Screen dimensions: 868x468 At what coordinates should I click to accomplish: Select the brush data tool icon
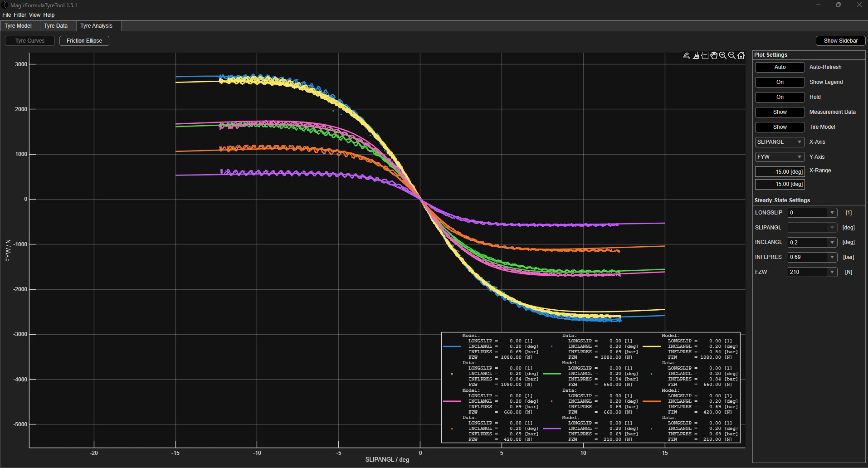[x=696, y=55]
